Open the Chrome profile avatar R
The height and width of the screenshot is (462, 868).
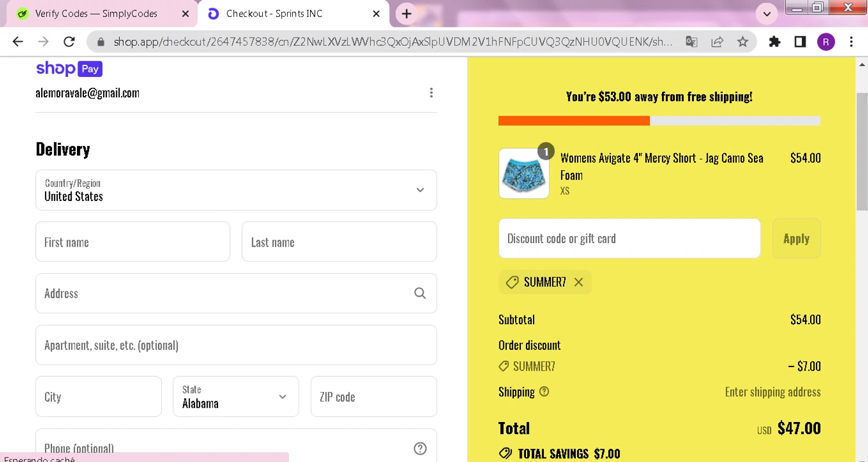tap(826, 42)
